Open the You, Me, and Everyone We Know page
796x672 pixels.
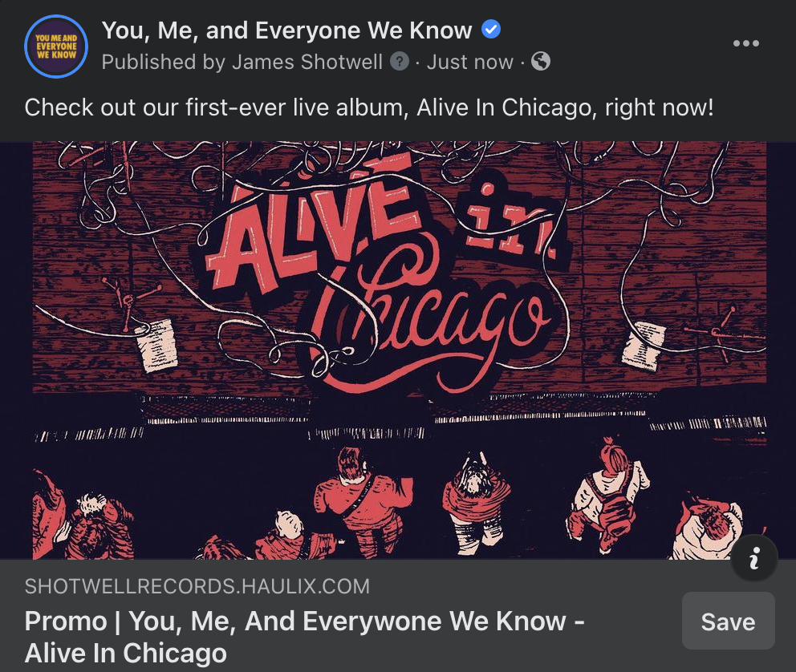286,30
